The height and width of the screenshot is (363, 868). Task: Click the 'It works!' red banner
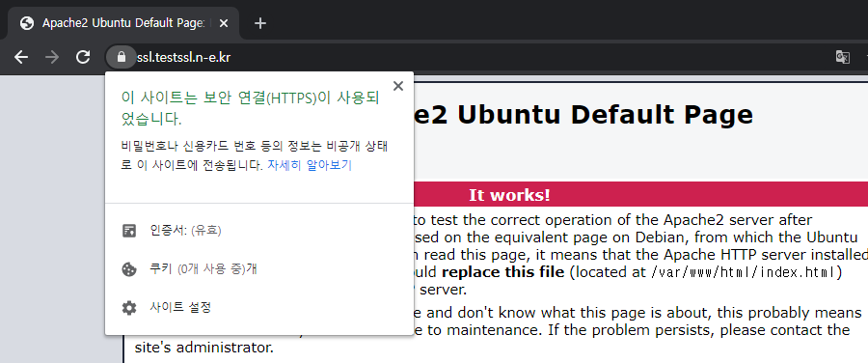(641, 195)
